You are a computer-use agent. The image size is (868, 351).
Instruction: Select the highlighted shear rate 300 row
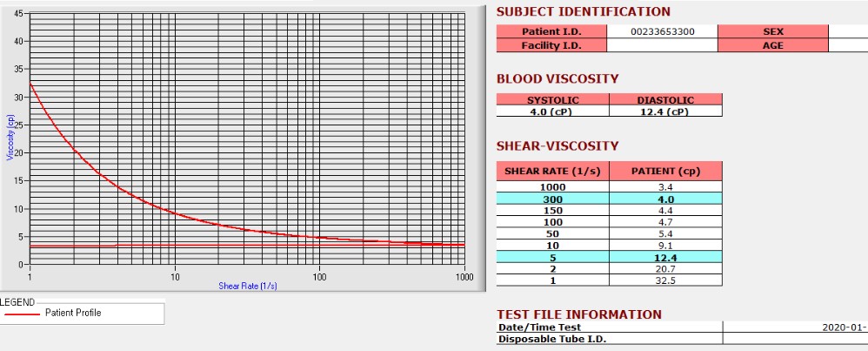(x=609, y=199)
